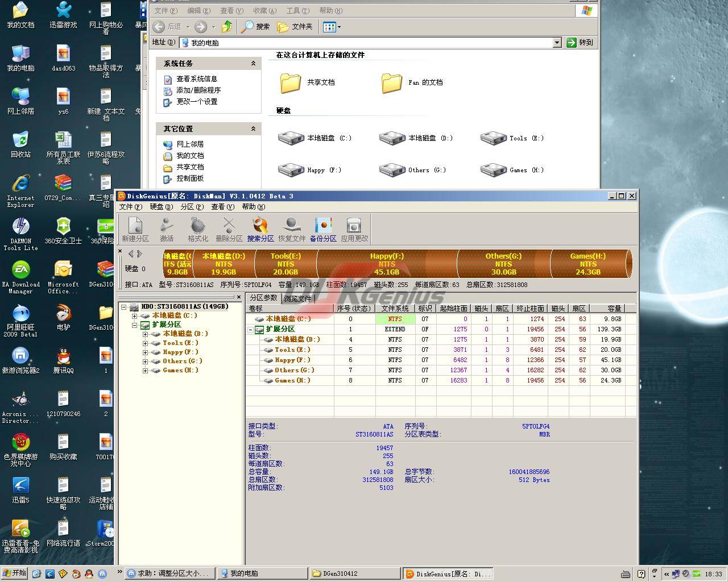Screen dimensions: 728x582
Task: Expand Tools(E:) tree node
Action: click(145, 343)
